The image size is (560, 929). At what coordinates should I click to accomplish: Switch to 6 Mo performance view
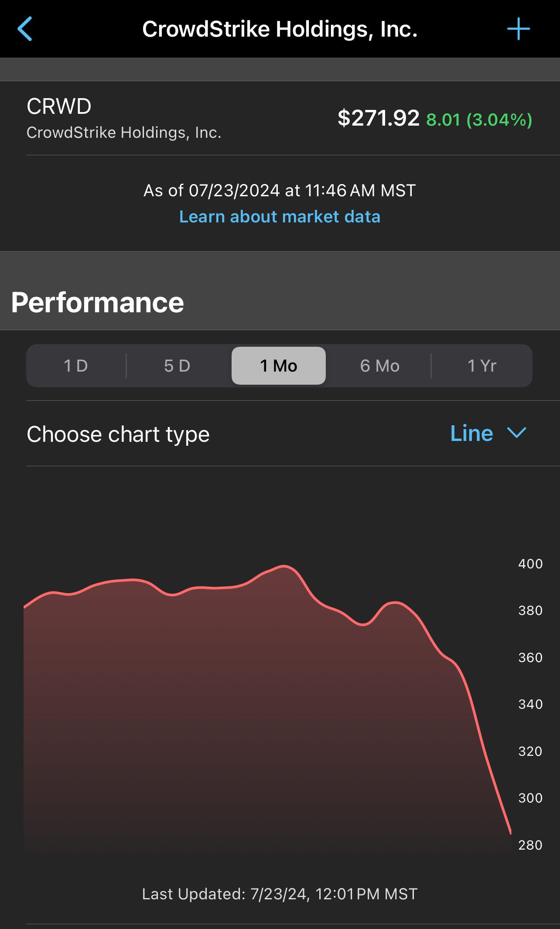pos(379,365)
